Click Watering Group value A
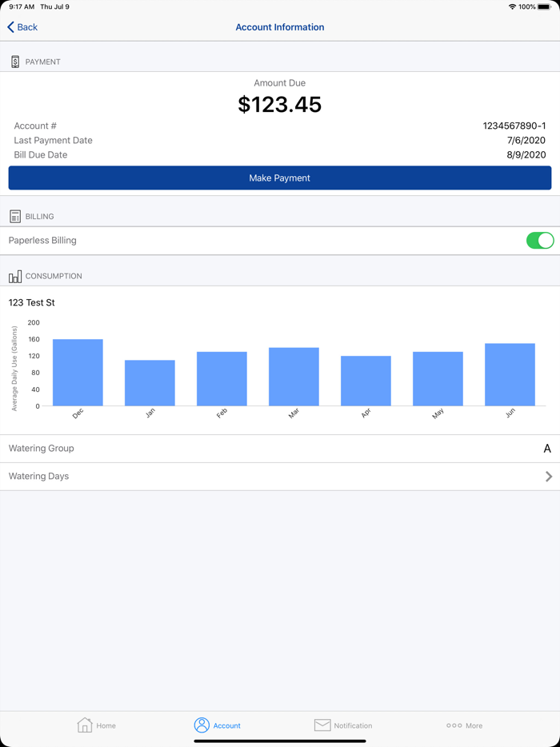The width and height of the screenshot is (560, 747). 547,449
